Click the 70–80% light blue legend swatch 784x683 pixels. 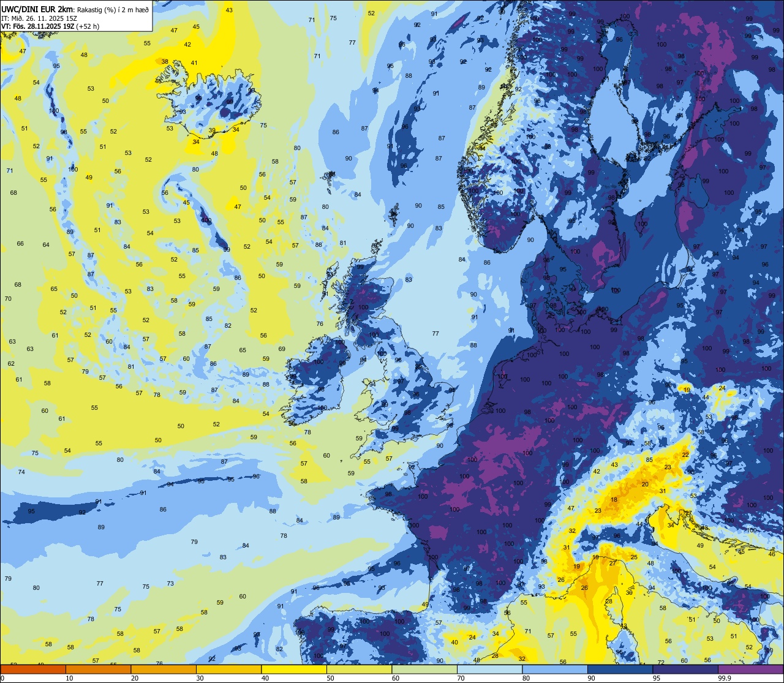pos(489,669)
